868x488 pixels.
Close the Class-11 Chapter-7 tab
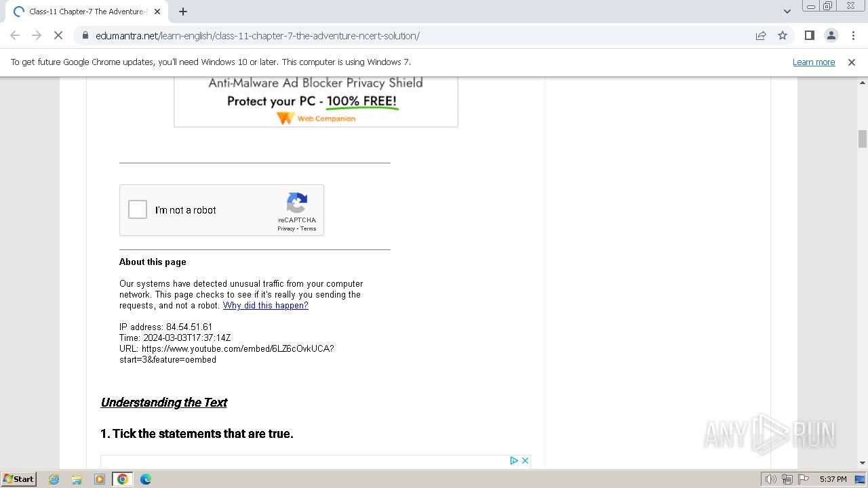[157, 12]
